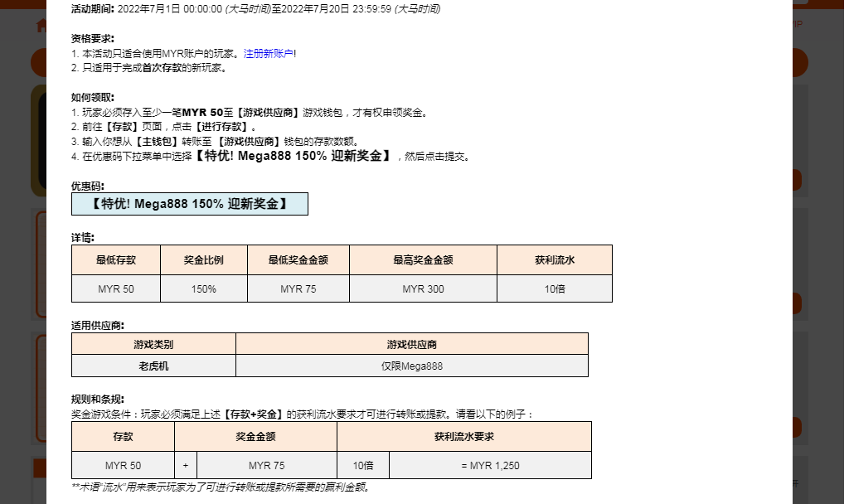
Task: Click the 优惠码 section heading
Action: click(x=88, y=186)
